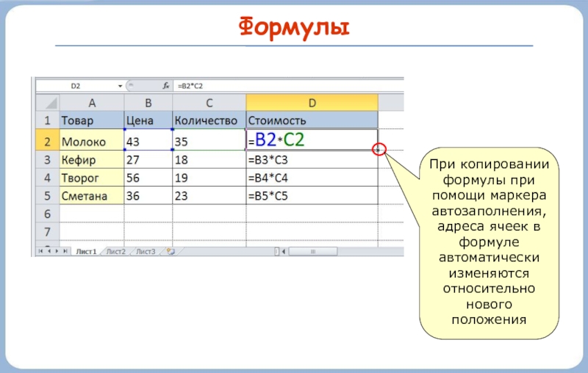Click the autofill handle circled in red
Viewport: 588px width, 373px height.
(x=379, y=150)
